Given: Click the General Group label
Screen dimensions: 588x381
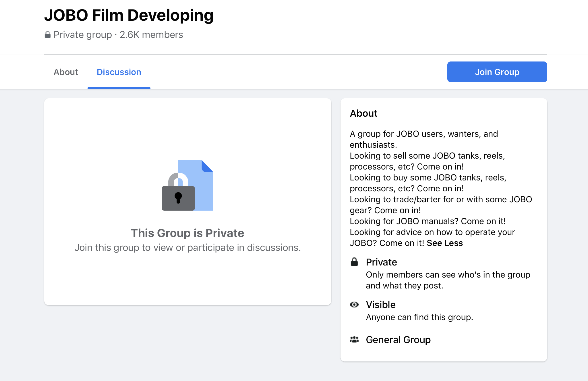Looking at the screenshot, I should click(398, 340).
